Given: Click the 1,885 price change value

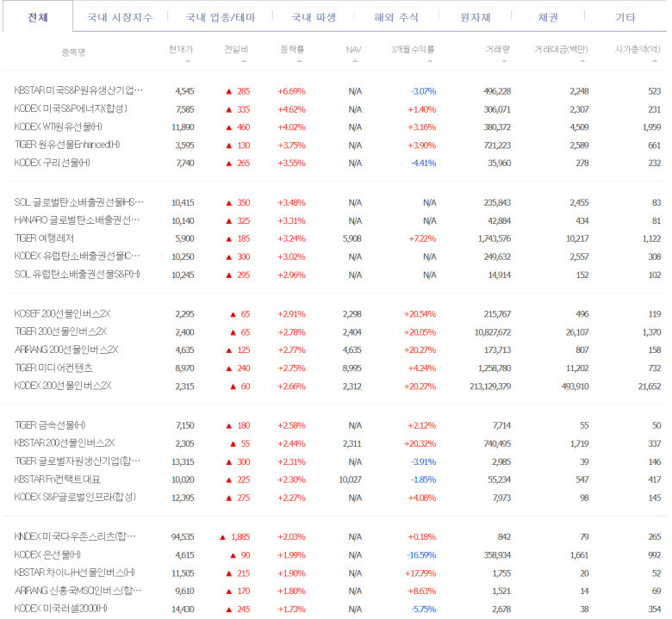Looking at the screenshot, I should tap(240, 536).
